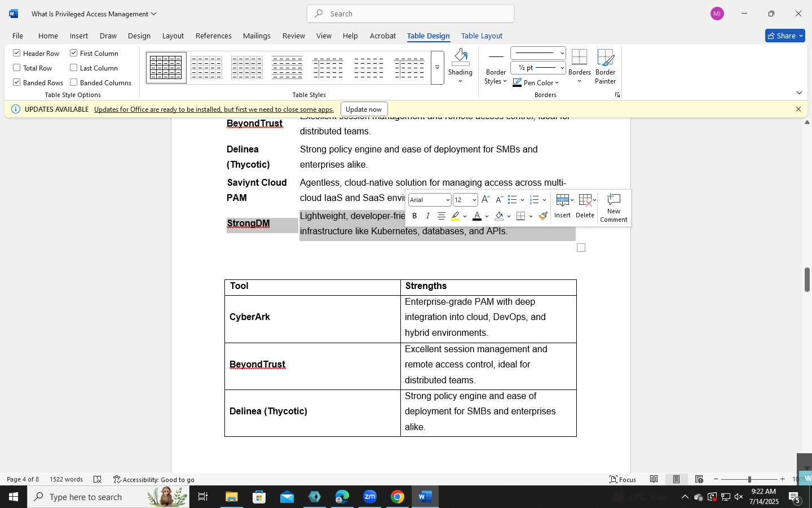Activate the Format Painter brush
The image size is (812, 508).
point(543,216)
